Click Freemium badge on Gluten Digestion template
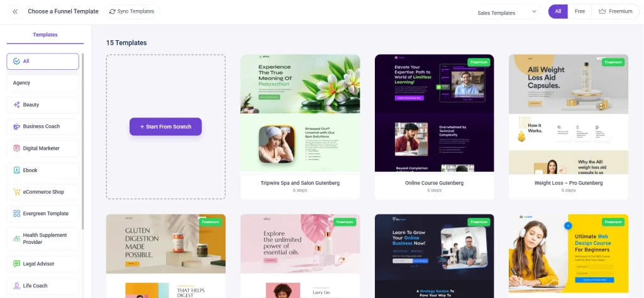 [x=211, y=222]
